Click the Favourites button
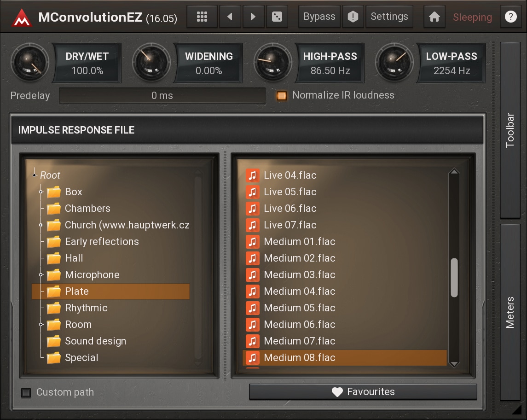The image size is (527, 420). [363, 392]
